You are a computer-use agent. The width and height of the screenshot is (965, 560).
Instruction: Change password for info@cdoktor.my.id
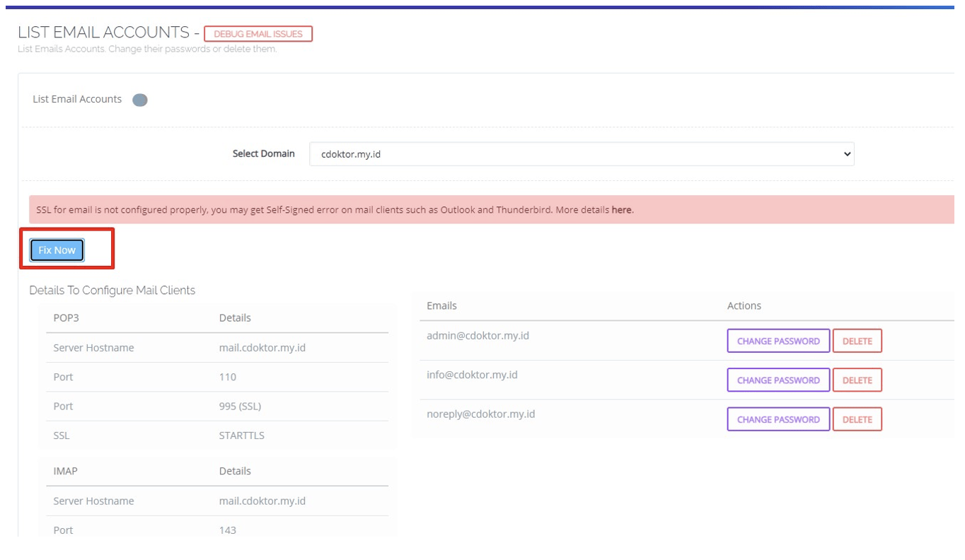pyautogui.click(x=778, y=380)
